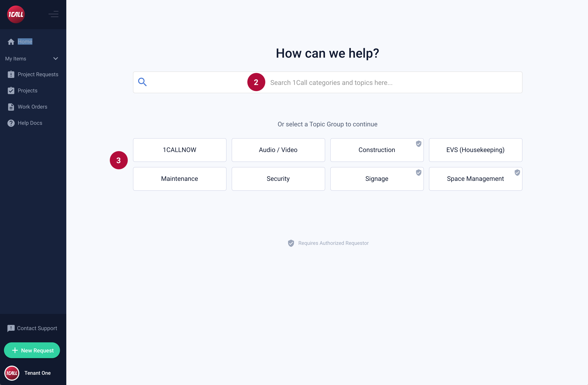The height and width of the screenshot is (385, 588).
Task: Select the 1CALLNOW topic group
Action: click(x=179, y=150)
